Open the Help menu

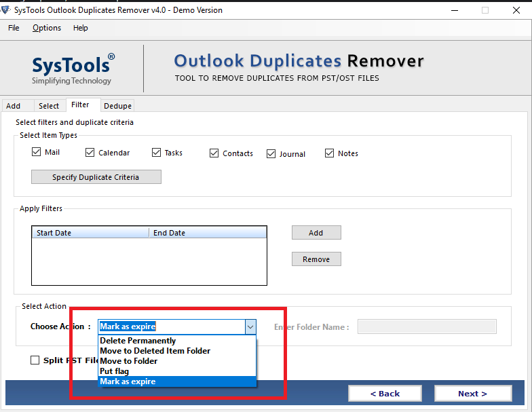tap(80, 28)
